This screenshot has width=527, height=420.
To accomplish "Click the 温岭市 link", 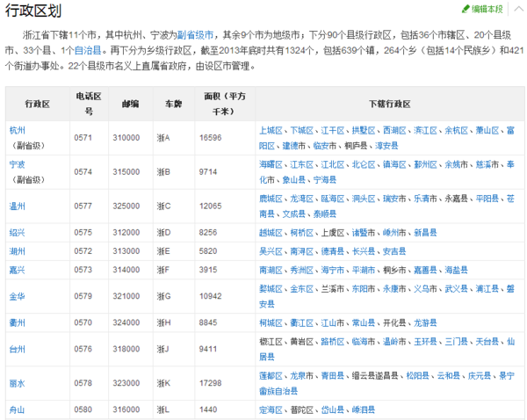I will [394, 342].
